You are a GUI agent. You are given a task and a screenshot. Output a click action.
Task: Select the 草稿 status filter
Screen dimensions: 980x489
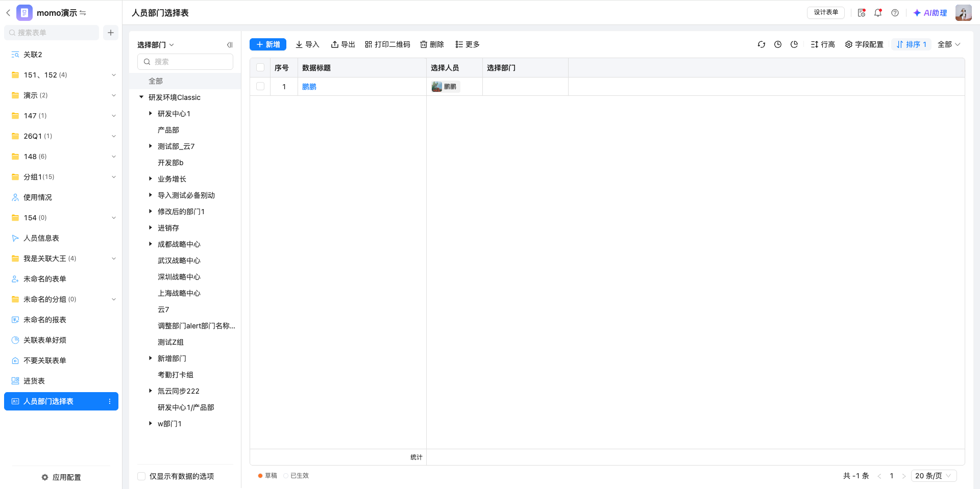(x=267, y=476)
